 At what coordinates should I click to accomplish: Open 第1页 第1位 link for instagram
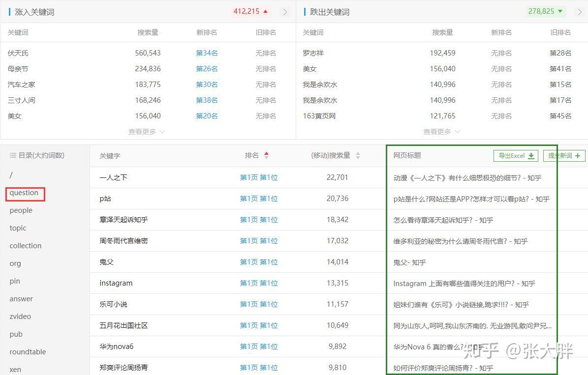(259, 283)
